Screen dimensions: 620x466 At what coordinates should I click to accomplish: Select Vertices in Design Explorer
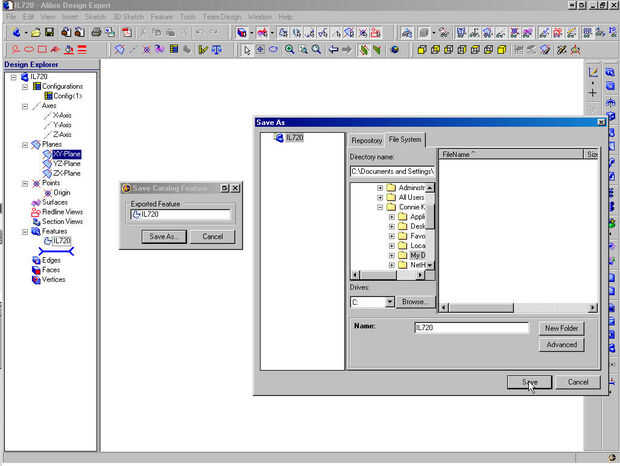(x=53, y=280)
